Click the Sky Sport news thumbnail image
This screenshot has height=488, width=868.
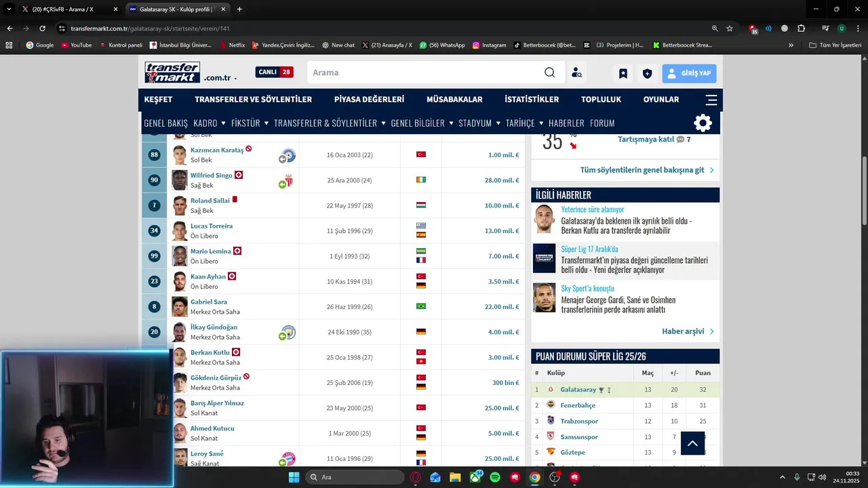pos(544,298)
